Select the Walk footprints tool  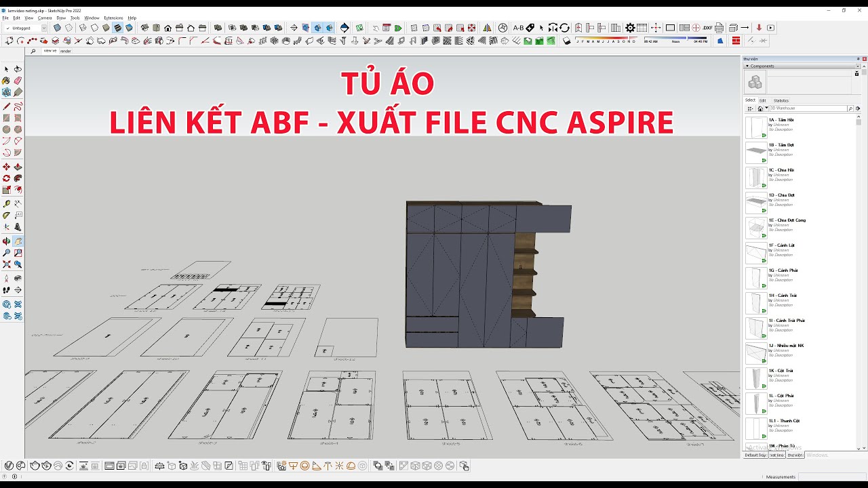[x=7, y=290]
